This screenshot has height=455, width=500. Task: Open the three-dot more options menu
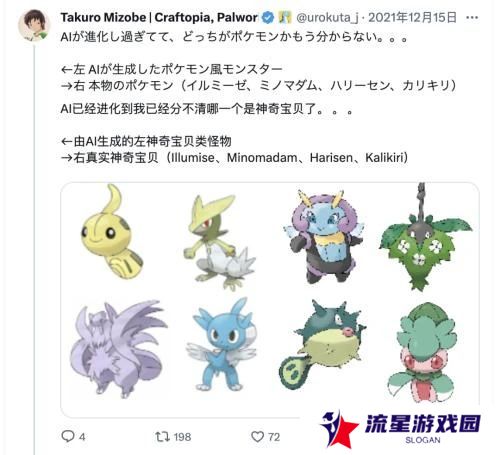[x=472, y=18]
